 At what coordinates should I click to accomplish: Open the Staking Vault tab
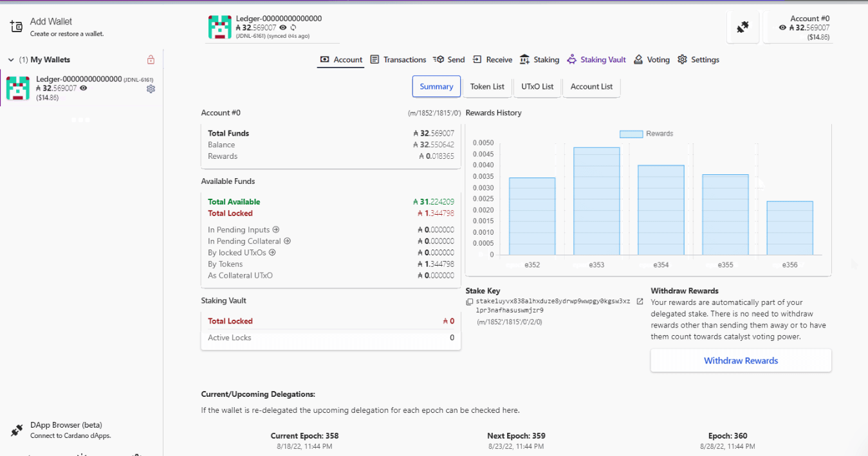(596, 60)
